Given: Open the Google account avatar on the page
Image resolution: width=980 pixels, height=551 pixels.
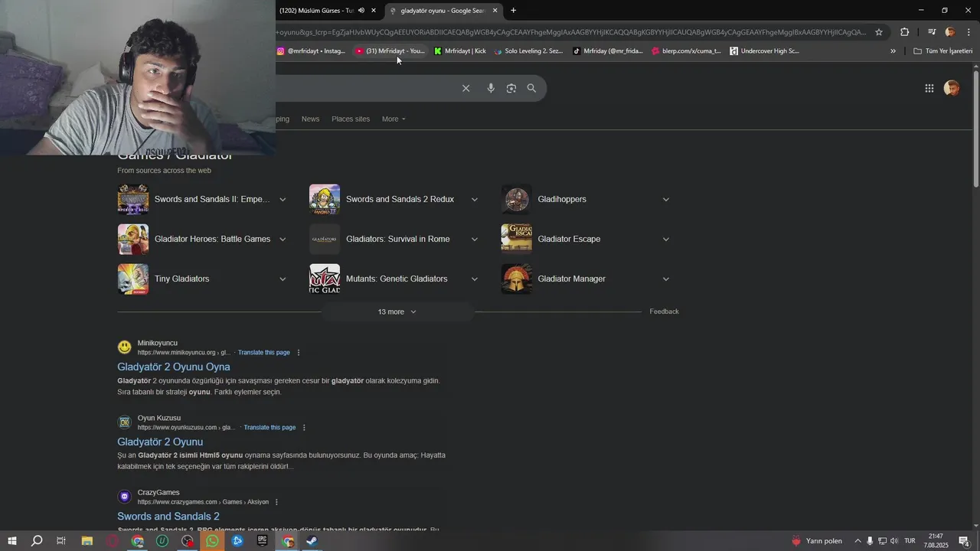Looking at the screenshot, I should click(952, 88).
